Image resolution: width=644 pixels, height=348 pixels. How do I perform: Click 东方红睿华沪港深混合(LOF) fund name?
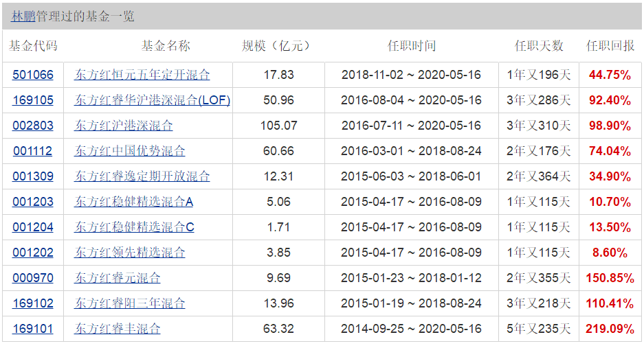tap(152, 101)
